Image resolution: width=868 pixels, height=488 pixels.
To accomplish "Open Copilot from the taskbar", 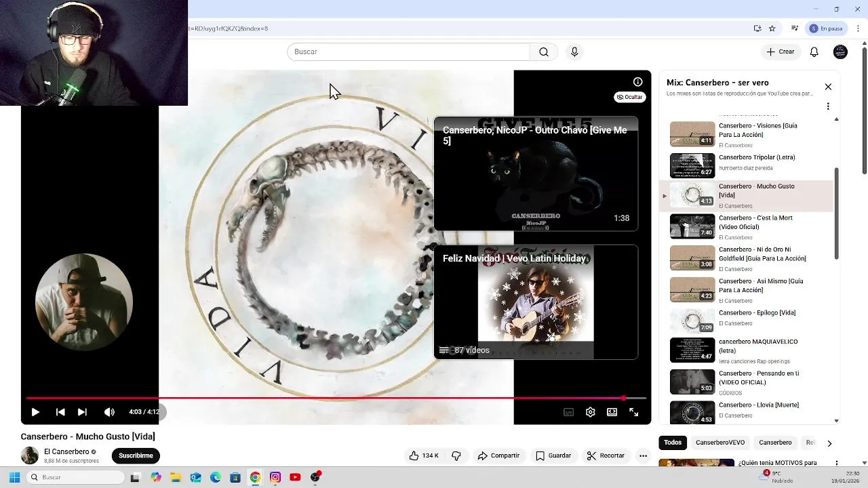I will [156, 477].
